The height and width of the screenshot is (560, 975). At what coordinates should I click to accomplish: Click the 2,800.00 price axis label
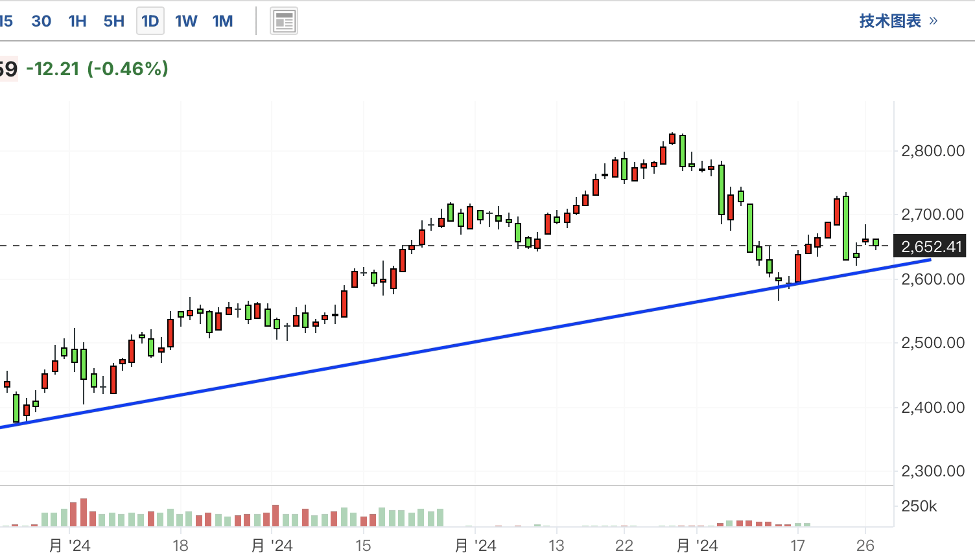933,151
